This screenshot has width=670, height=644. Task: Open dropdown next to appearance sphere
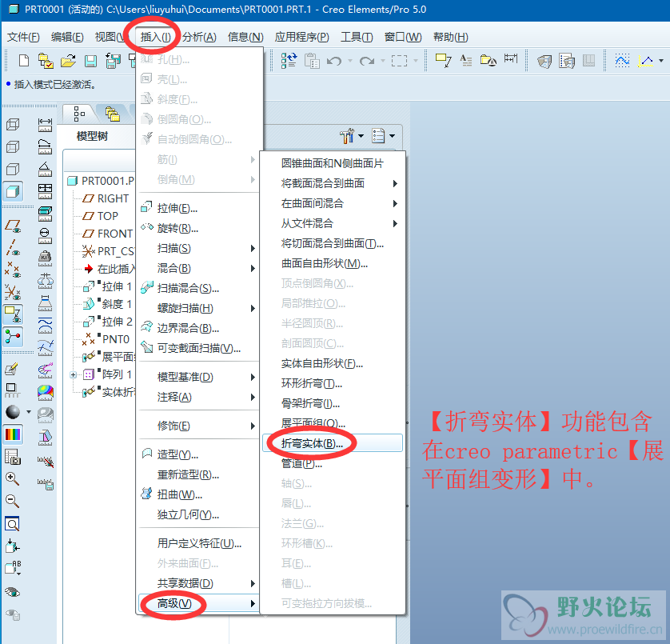29,412
